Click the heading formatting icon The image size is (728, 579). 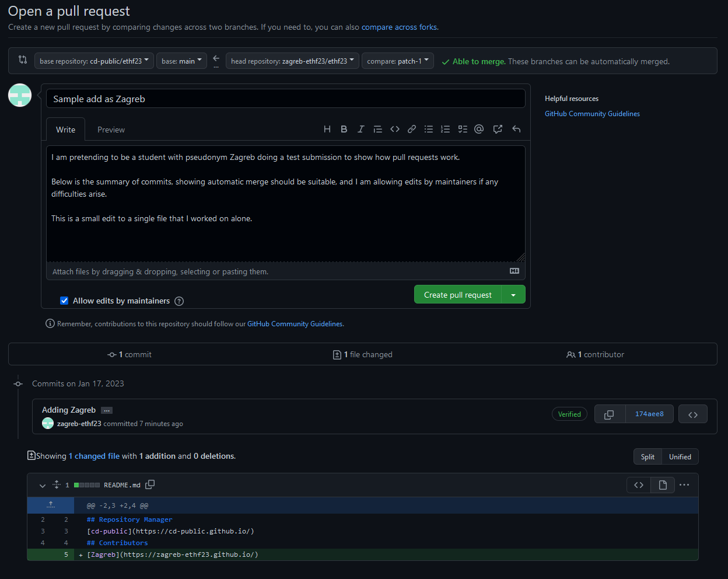click(x=327, y=129)
